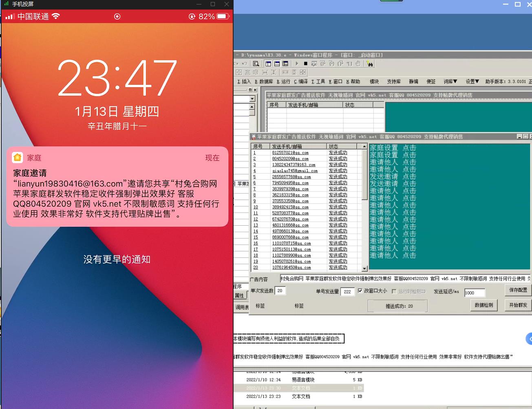Enable the 运行时检测ID checkbox

pyautogui.click(x=394, y=290)
